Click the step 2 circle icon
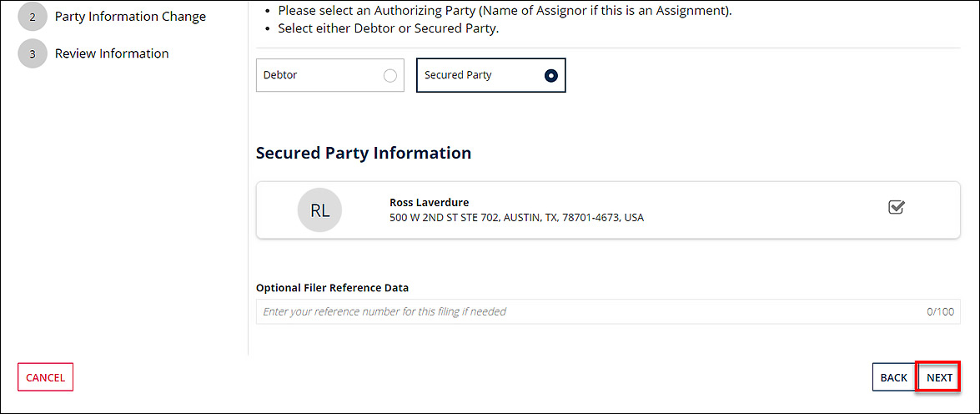The image size is (980, 414). point(33,17)
